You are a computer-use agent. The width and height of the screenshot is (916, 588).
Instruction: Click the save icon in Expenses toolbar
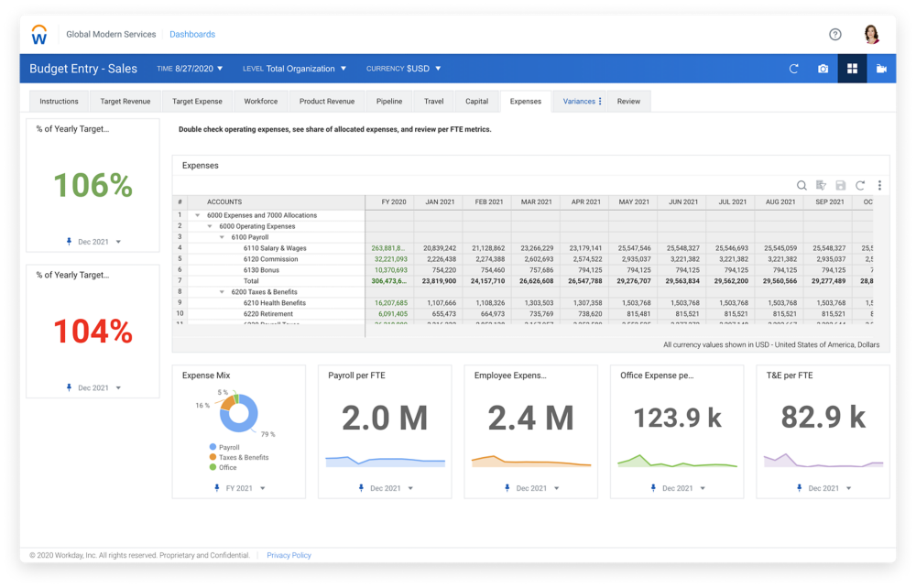pyautogui.click(x=841, y=185)
